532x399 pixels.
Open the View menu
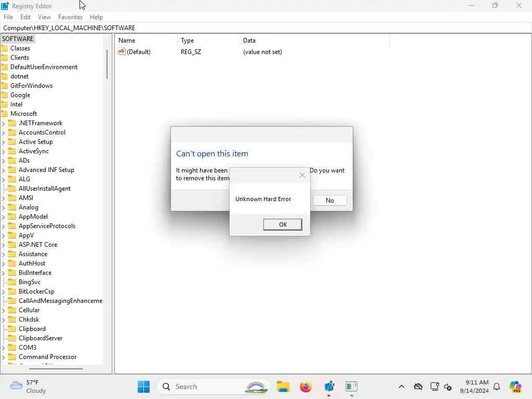tap(44, 17)
